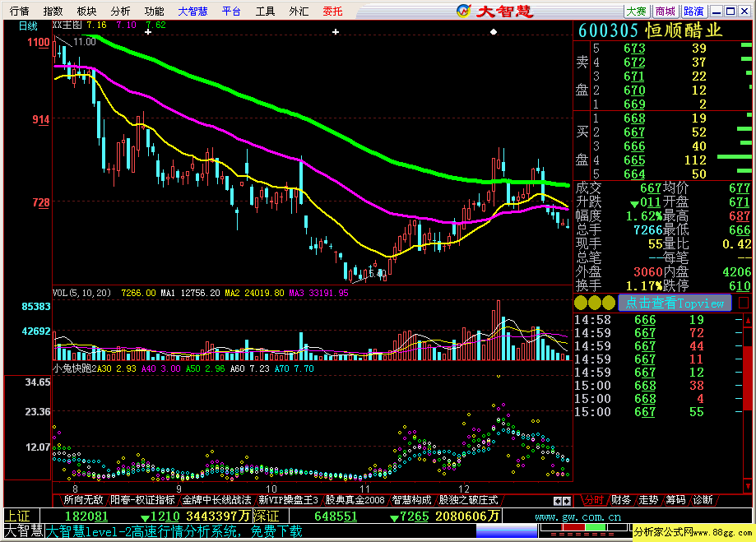Select the 股独之破庄式 tab
The image size is (756, 542).
point(468,500)
